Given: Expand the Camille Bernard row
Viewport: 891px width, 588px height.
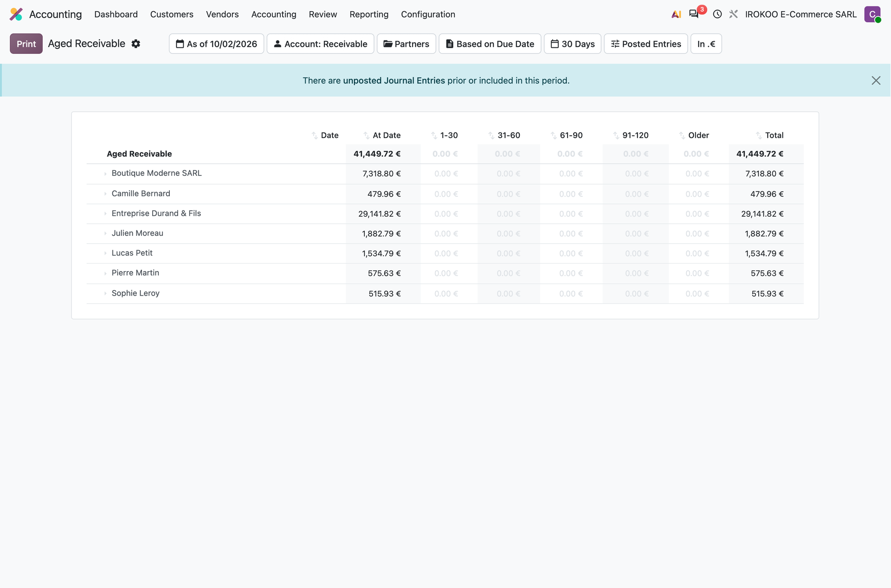Looking at the screenshot, I should (x=105, y=194).
